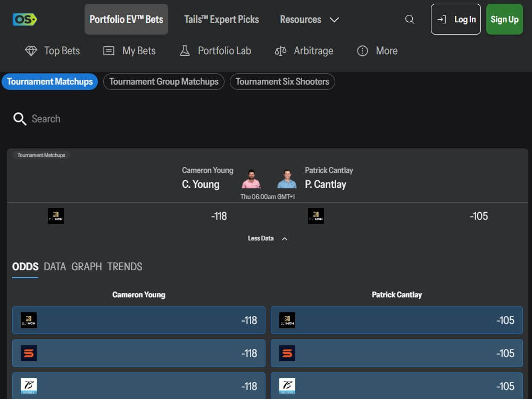Switch to Tournament Group Matchups
532x399 pixels.
pos(163,81)
